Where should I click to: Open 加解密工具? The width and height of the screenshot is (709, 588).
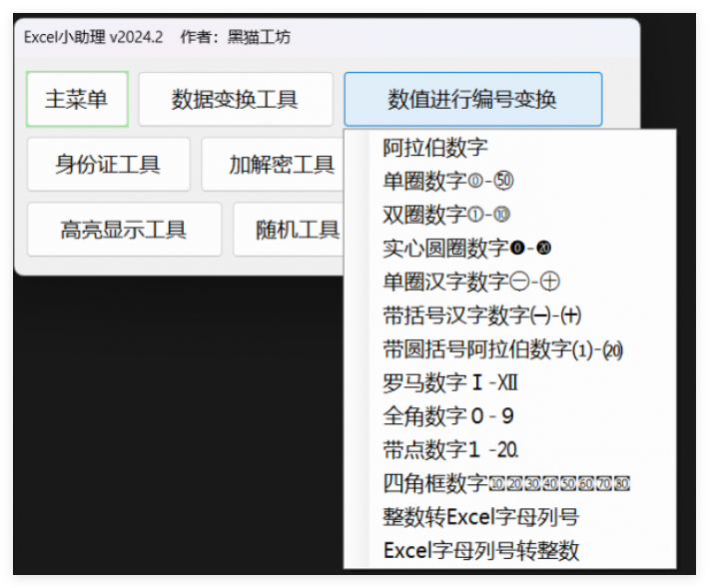click(x=273, y=165)
